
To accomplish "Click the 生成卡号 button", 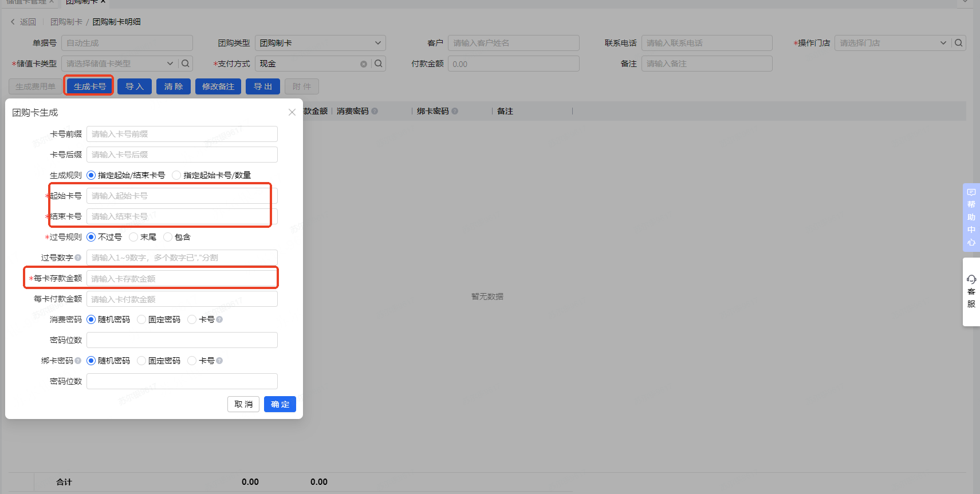I will coord(90,86).
